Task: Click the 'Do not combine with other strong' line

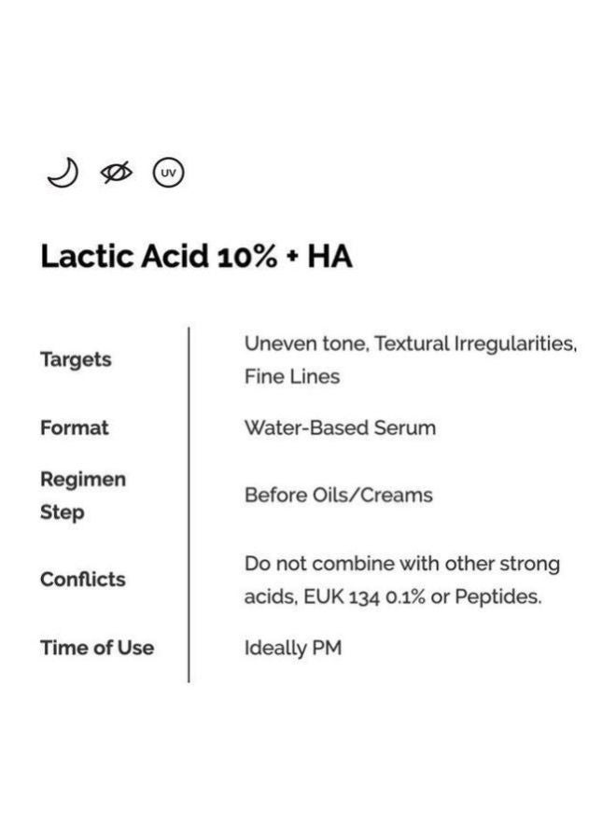Action: click(x=402, y=564)
